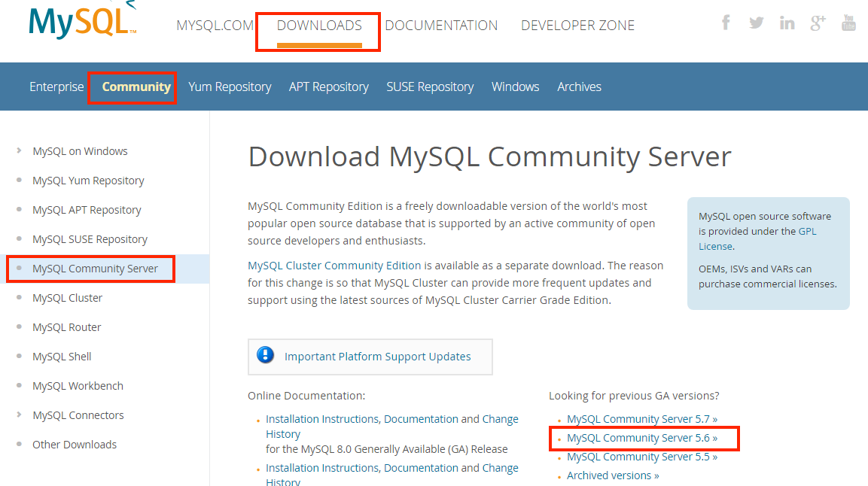Expand the MySQL on Windows sidebar arrow
This screenshot has width=868, height=486.
click(x=20, y=150)
